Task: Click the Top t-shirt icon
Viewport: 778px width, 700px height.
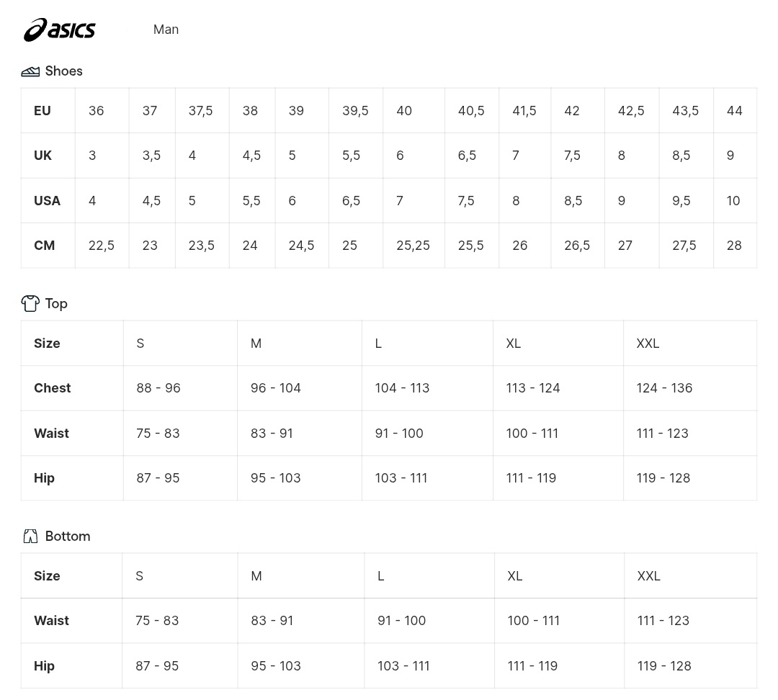Action: coord(30,303)
